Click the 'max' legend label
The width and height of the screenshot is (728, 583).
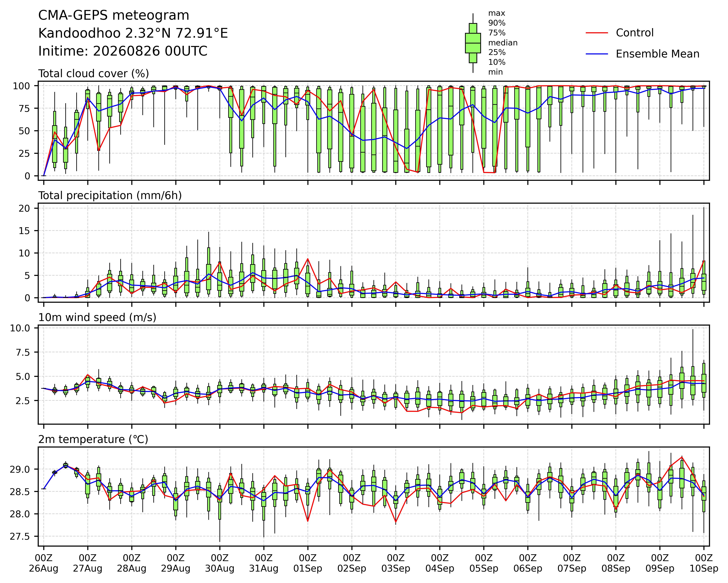pyautogui.click(x=497, y=13)
